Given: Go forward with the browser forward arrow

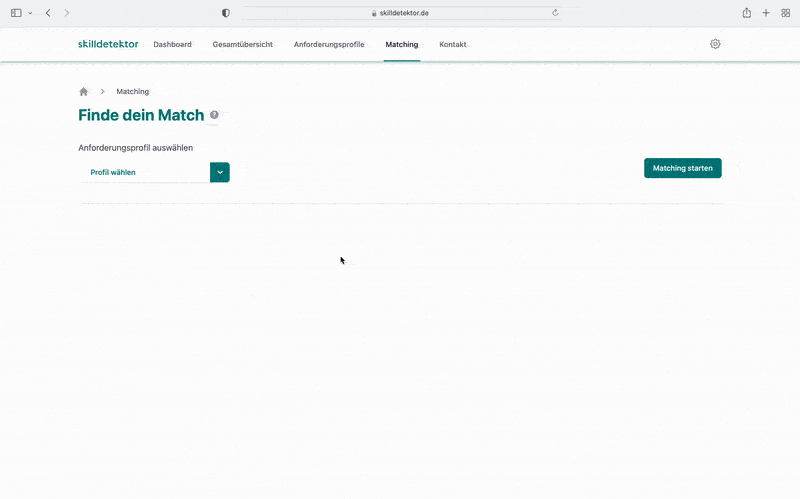Looking at the screenshot, I should (67, 13).
